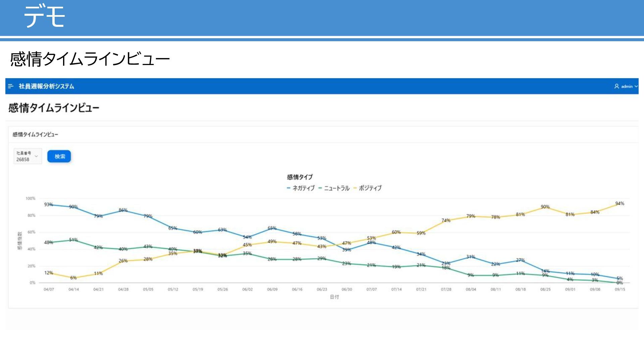Select the 06/30 date label on x-axis
The height and width of the screenshot is (362, 644).
click(x=347, y=289)
